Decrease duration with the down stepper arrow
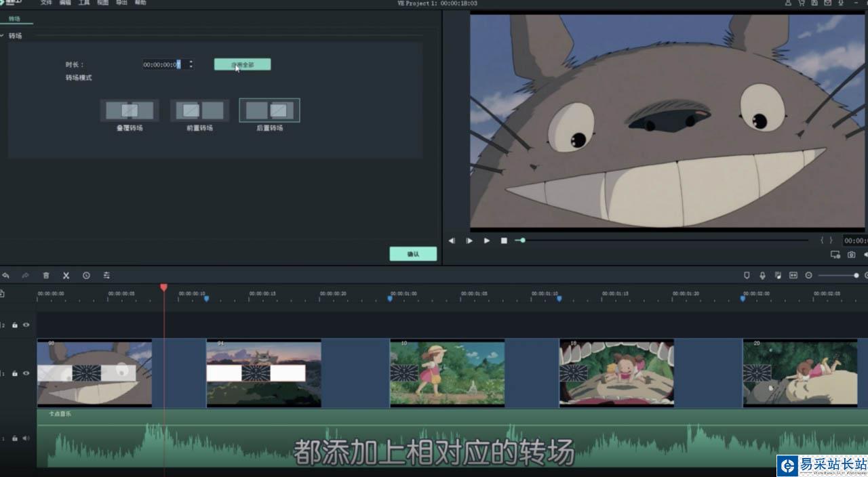 [191, 67]
